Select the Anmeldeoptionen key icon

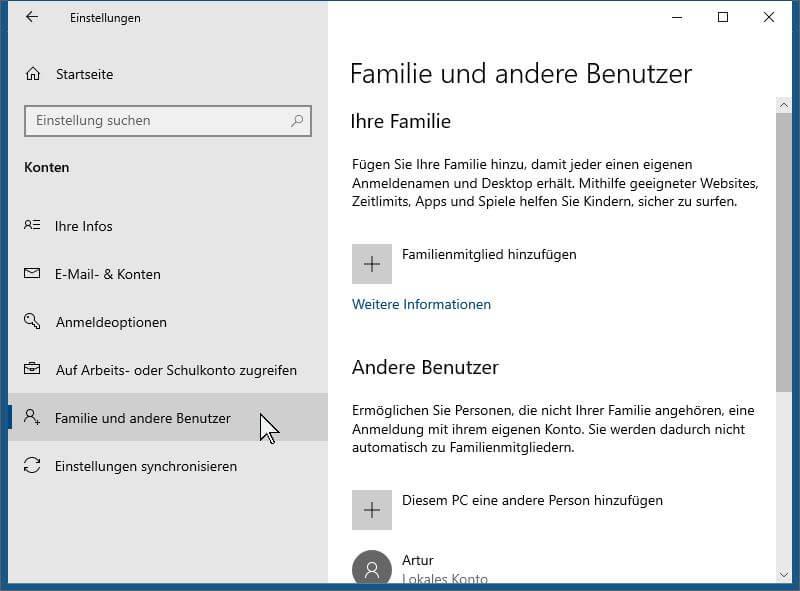pos(32,321)
